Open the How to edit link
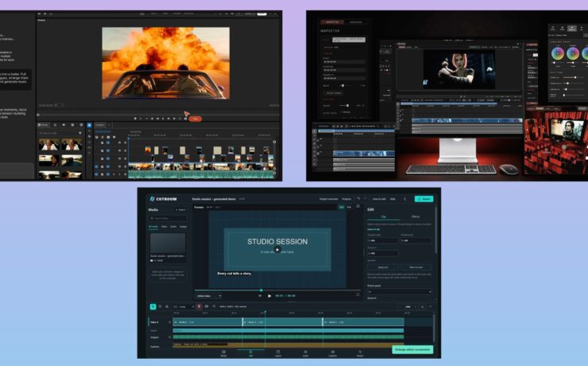 379,199
